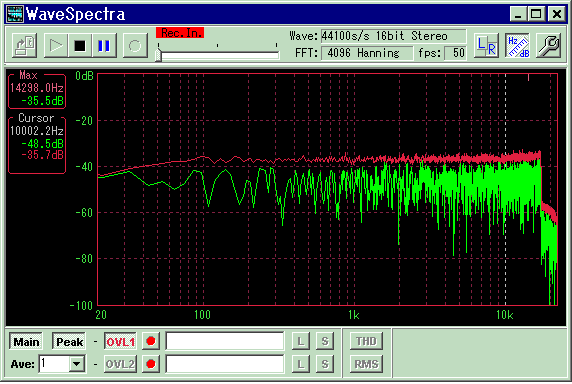This screenshot has width=572, height=384.
Task: Click the red record dot beside OVL1
Action: pyautogui.click(x=151, y=341)
